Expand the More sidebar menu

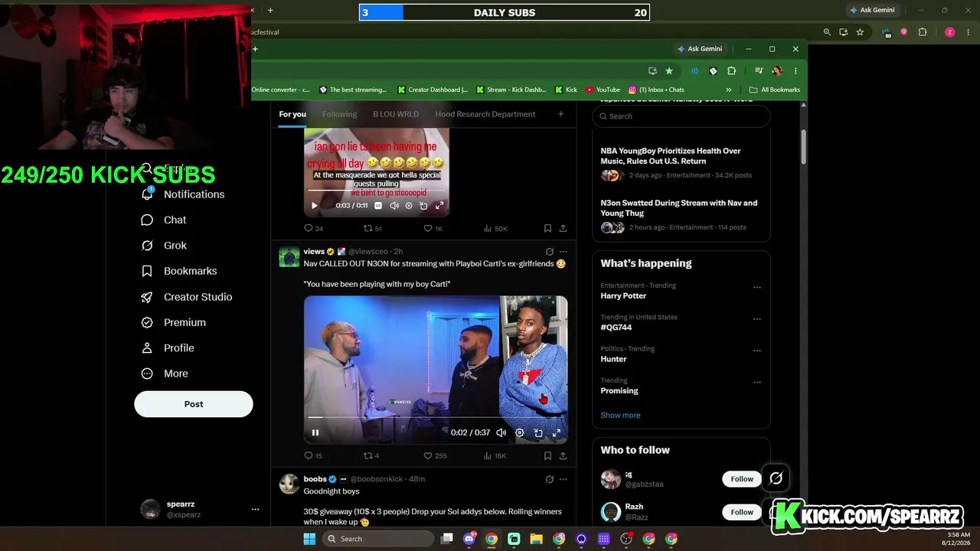pos(165,373)
